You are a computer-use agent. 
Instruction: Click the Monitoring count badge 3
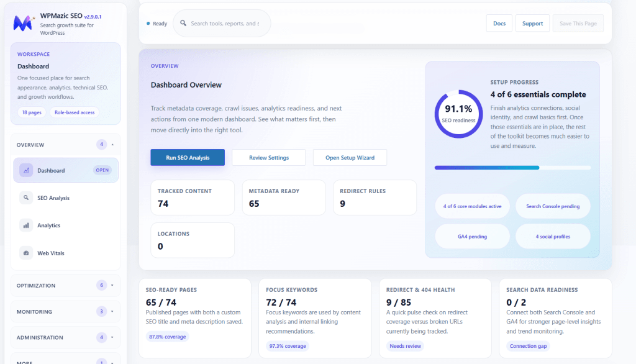coord(101,312)
